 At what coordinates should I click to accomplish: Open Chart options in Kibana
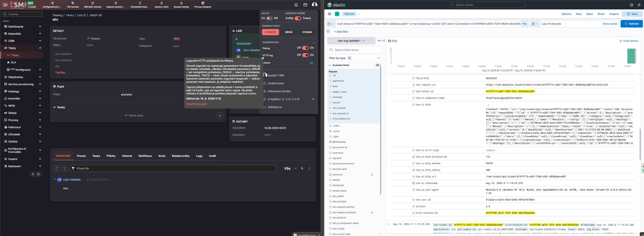point(629,41)
